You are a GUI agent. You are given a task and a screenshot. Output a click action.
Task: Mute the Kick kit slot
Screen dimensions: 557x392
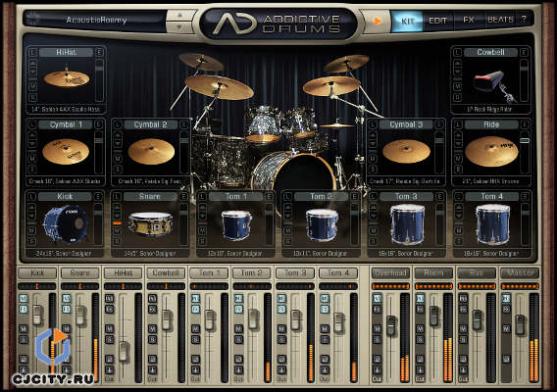pyautogui.click(x=32, y=231)
